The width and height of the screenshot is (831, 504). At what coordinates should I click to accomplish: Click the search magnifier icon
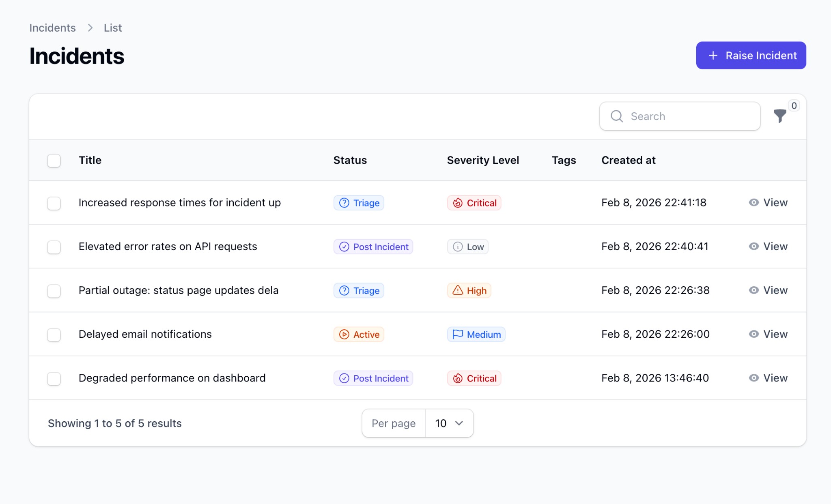616,116
